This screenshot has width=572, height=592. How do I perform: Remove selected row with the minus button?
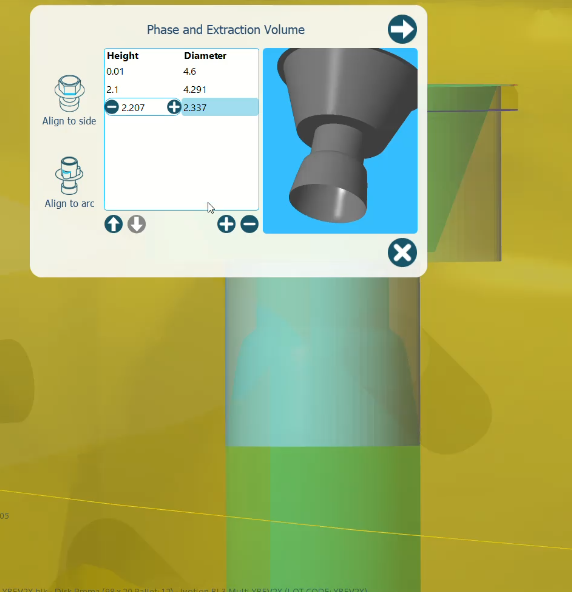[x=250, y=224]
